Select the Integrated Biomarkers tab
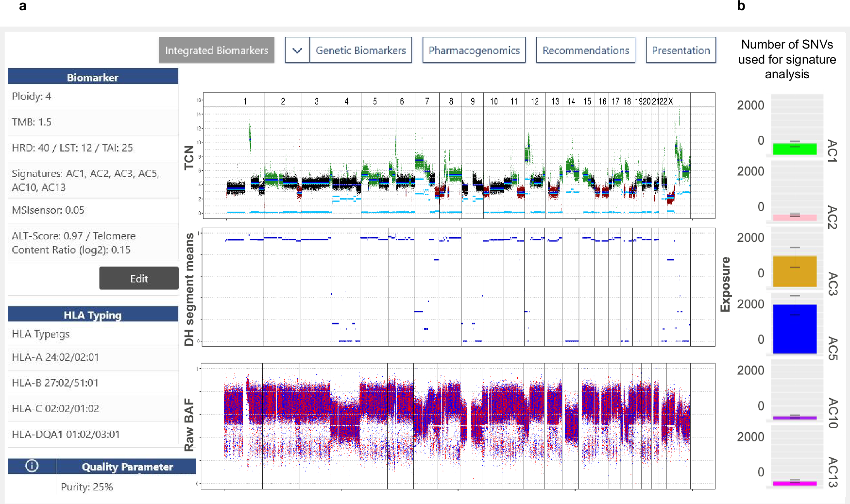Viewport: 850px width, 504px height. click(x=216, y=50)
